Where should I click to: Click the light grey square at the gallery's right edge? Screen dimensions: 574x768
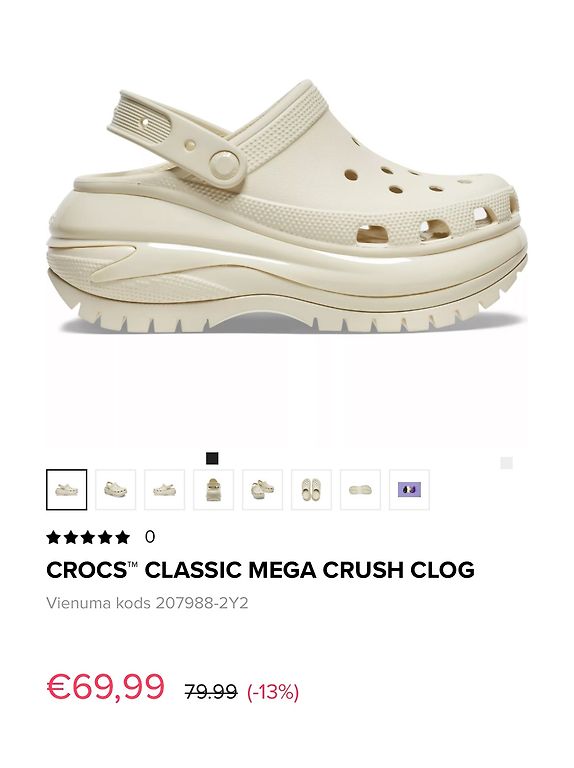(x=506, y=463)
